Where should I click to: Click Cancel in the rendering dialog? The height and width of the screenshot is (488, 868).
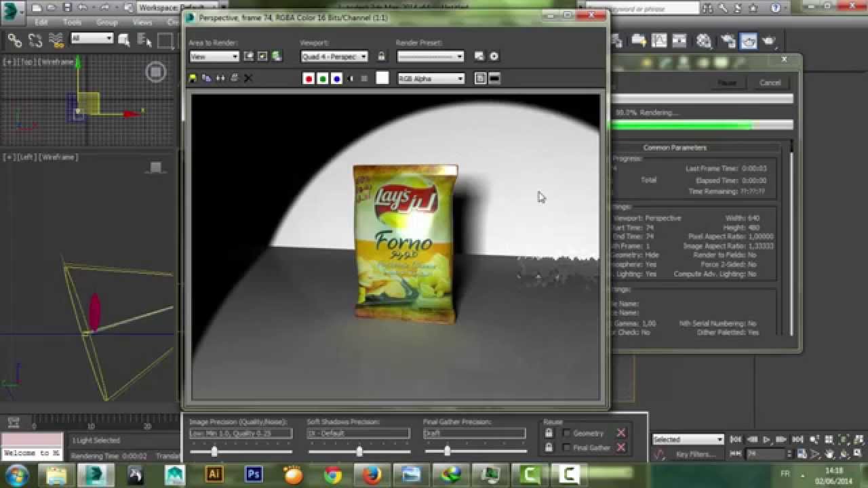point(770,83)
